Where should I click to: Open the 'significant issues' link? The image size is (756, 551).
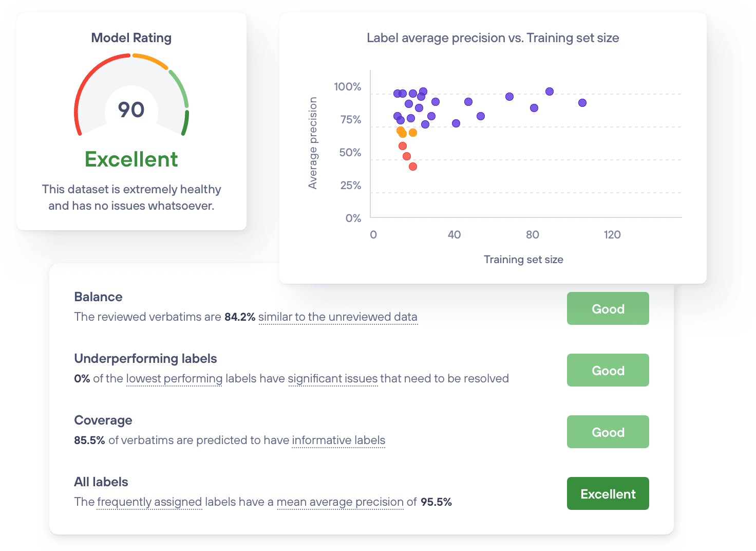tap(333, 379)
